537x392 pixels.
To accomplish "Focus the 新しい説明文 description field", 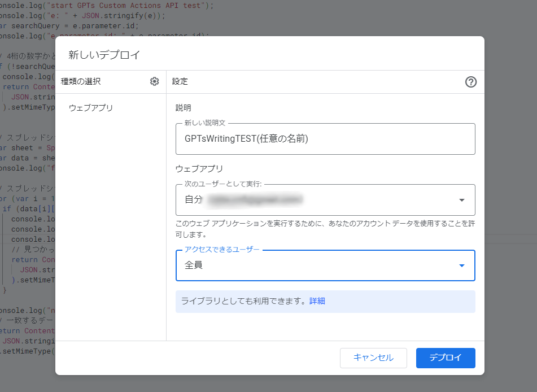I will pos(325,139).
